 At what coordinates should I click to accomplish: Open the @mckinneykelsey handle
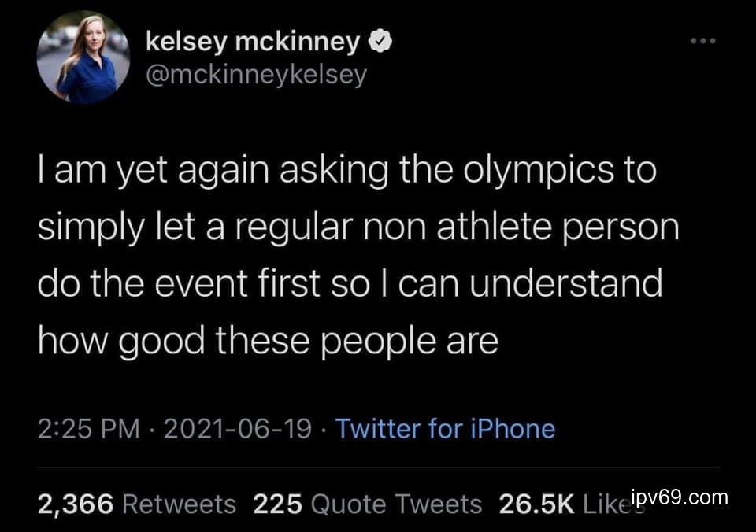pyautogui.click(x=256, y=75)
